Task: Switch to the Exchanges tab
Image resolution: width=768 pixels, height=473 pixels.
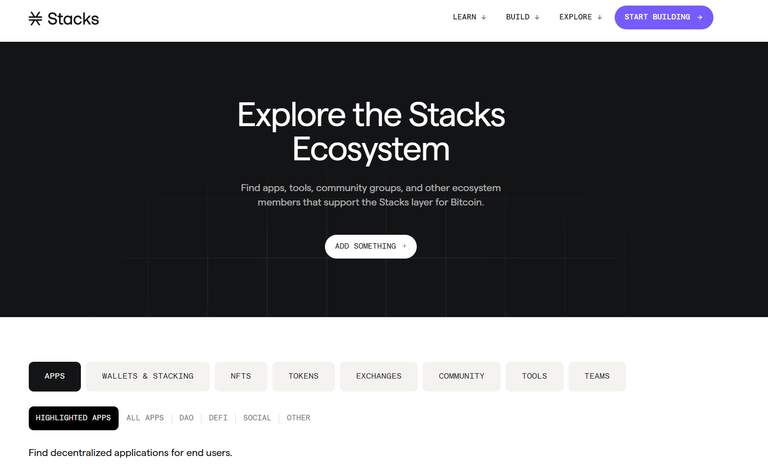Action: click(x=379, y=376)
